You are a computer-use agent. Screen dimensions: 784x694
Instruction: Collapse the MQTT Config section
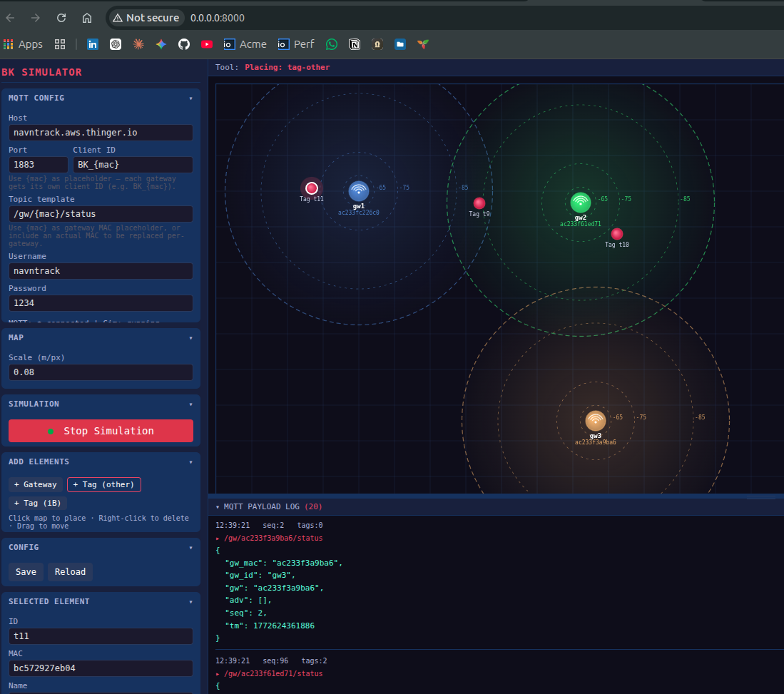(x=191, y=98)
